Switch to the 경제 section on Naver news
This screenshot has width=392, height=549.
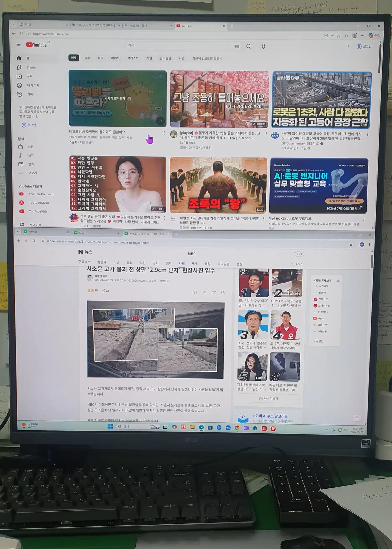(169, 263)
